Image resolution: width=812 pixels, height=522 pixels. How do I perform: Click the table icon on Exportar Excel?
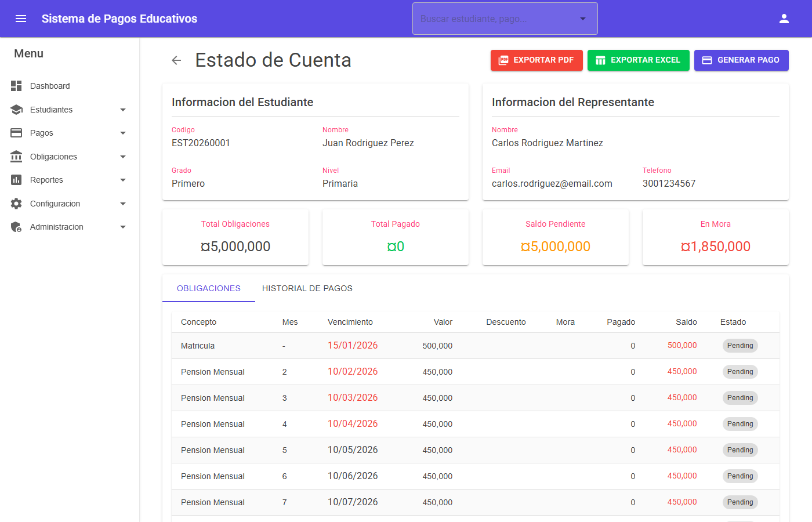pyautogui.click(x=600, y=60)
